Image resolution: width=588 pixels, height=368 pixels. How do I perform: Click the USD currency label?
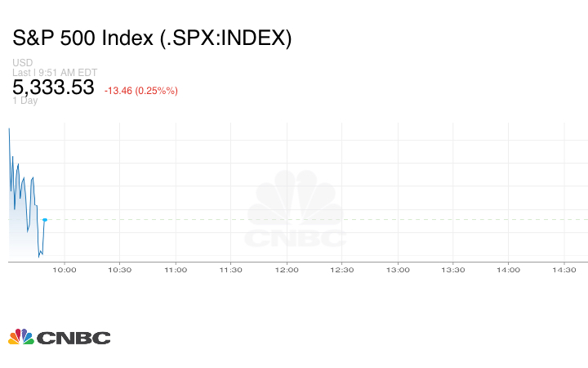22,63
